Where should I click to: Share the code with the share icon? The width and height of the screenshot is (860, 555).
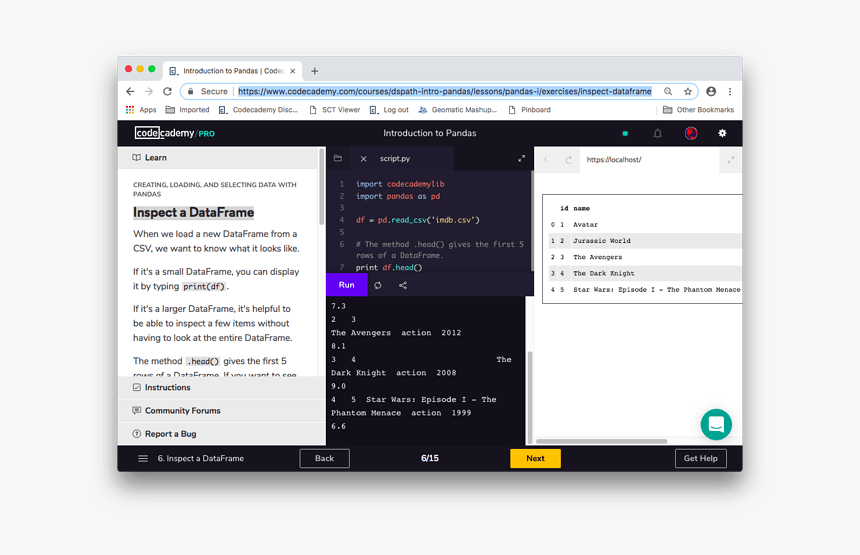click(403, 285)
